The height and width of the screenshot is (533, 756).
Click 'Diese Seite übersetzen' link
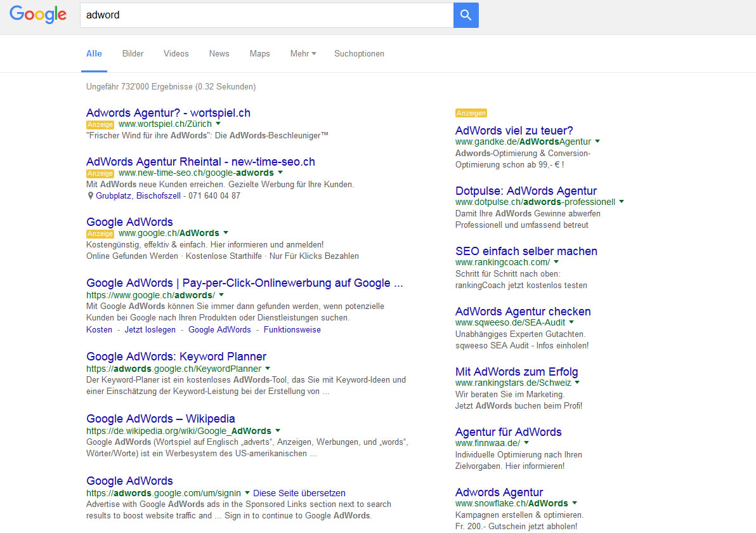(299, 493)
